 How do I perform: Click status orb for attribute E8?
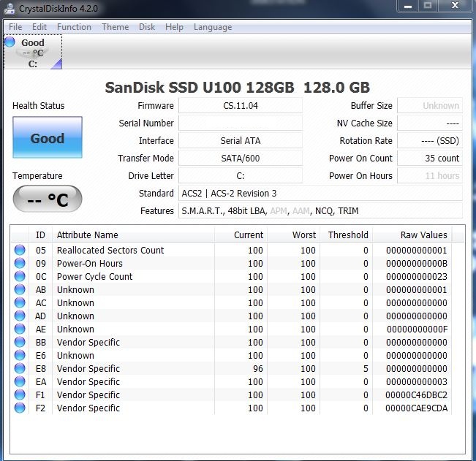(x=20, y=368)
